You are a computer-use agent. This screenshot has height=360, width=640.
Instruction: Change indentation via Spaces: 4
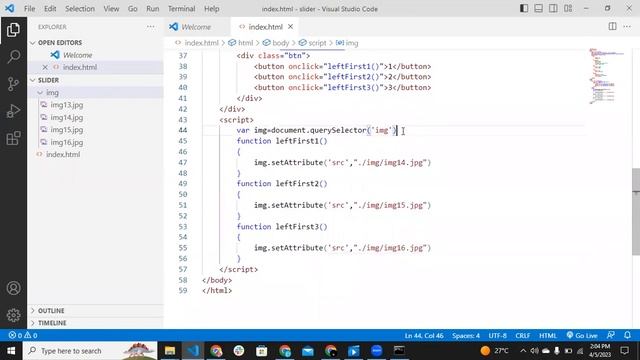point(466,336)
